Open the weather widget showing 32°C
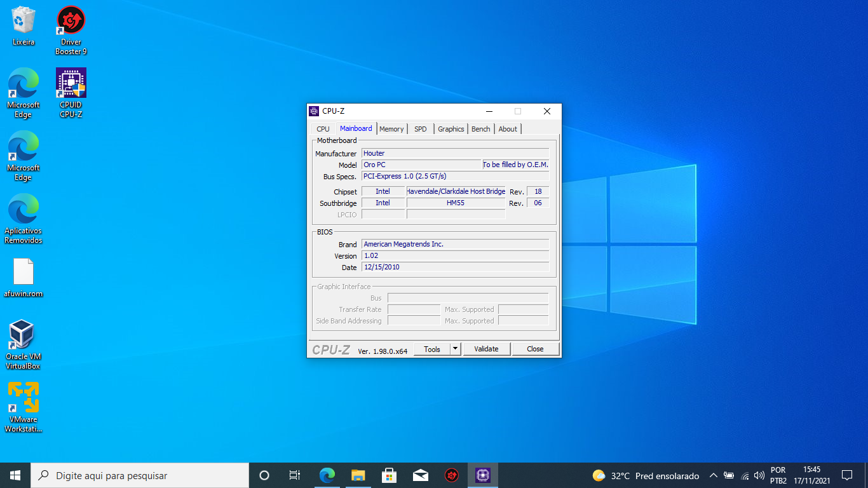This screenshot has height=488, width=868. pyautogui.click(x=646, y=476)
